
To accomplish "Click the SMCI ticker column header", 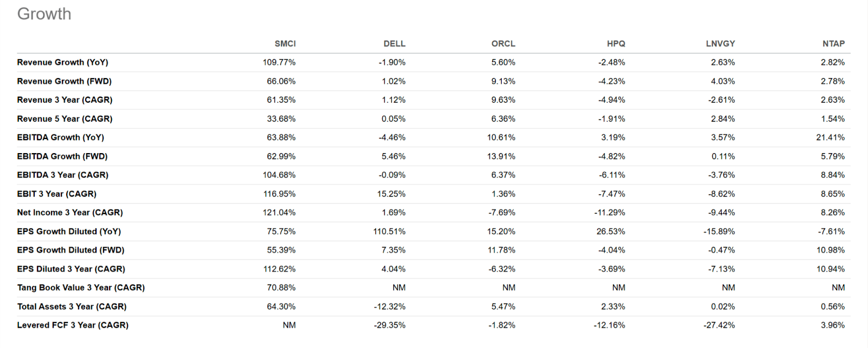I will click(285, 44).
